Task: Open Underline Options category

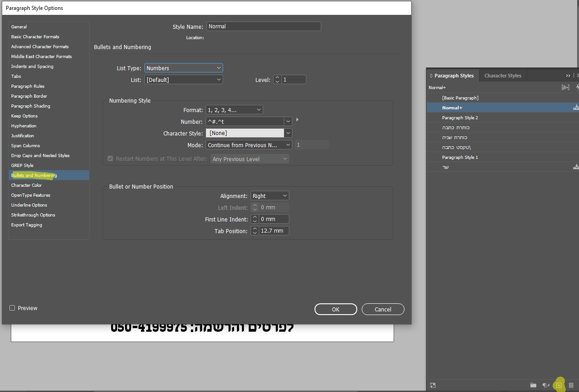Action: [49, 205]
